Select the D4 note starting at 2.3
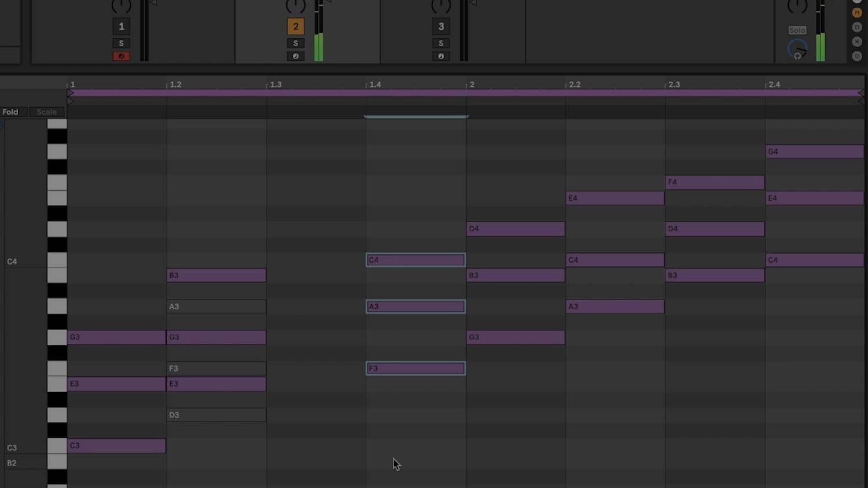868x488 pixels. [715, 229]
